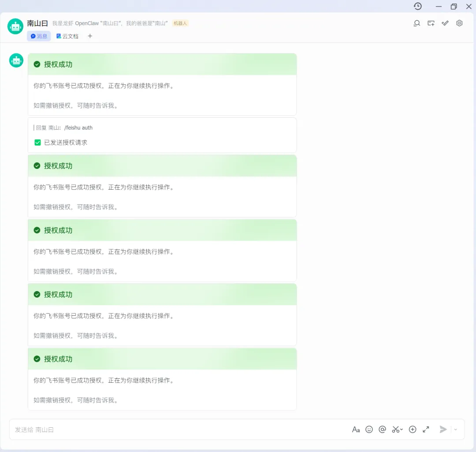
Task: Open the emoji picker
Action: coord(369,430)
